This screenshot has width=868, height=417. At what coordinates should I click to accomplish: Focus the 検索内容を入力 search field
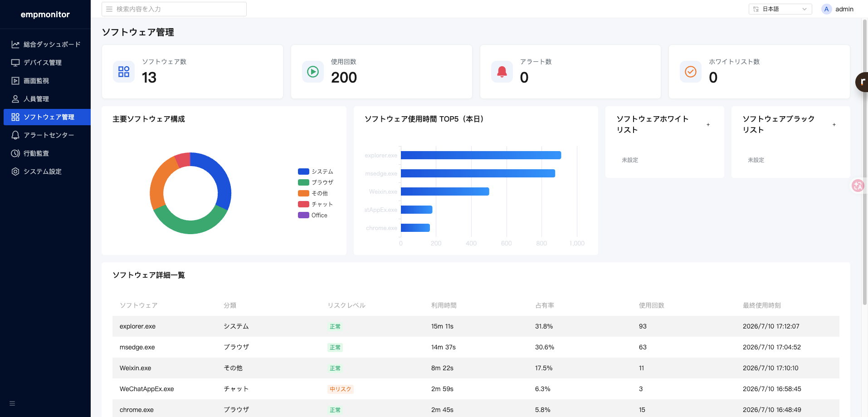tap(174, 9)
